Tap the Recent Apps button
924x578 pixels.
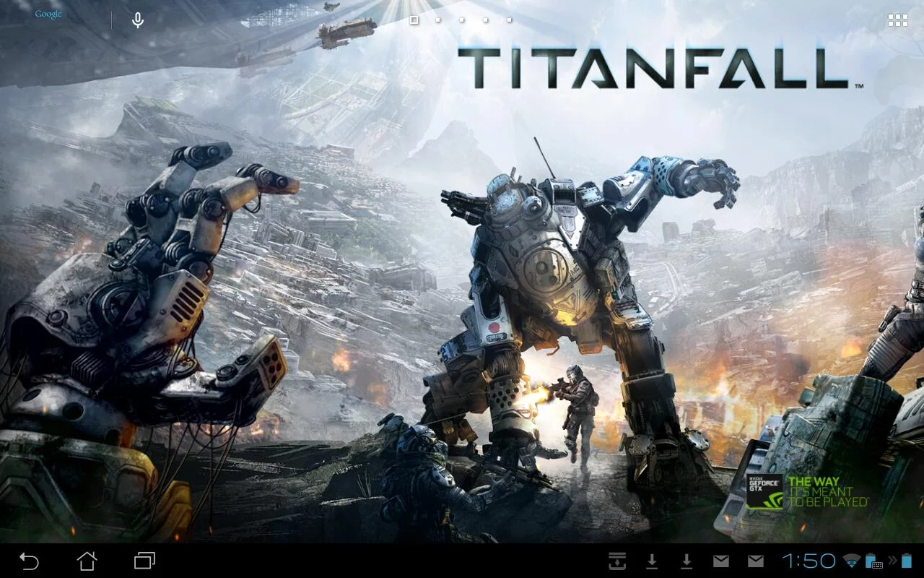144,560
